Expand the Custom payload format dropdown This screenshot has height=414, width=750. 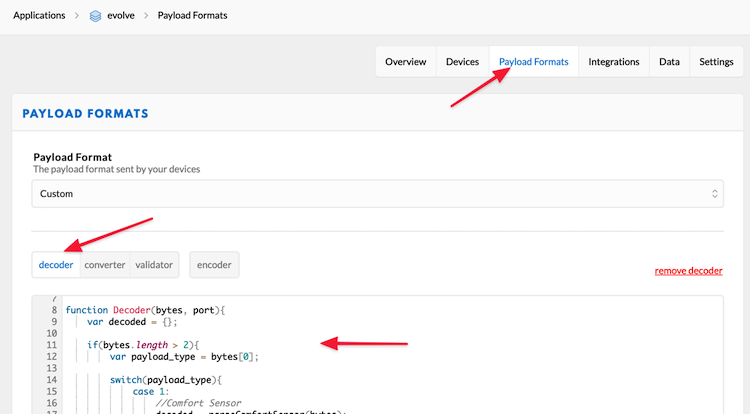pos(377,194)
